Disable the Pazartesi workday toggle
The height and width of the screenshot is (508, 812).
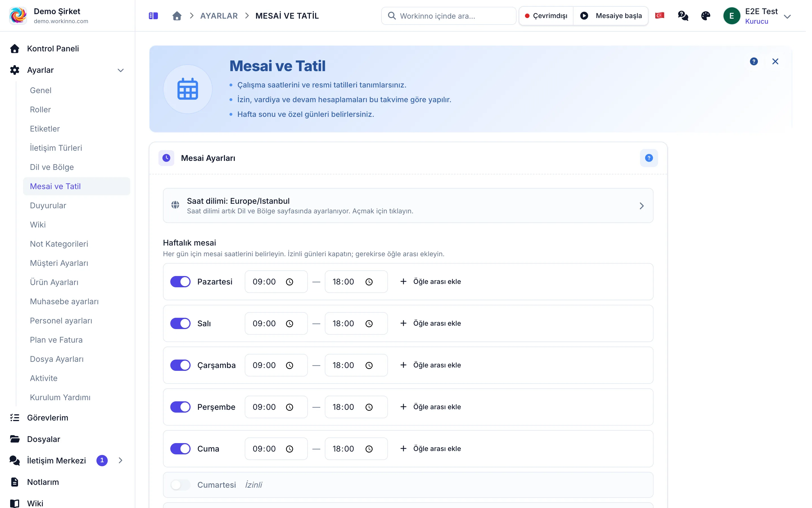pyautogui.click(x=180, y=282)
